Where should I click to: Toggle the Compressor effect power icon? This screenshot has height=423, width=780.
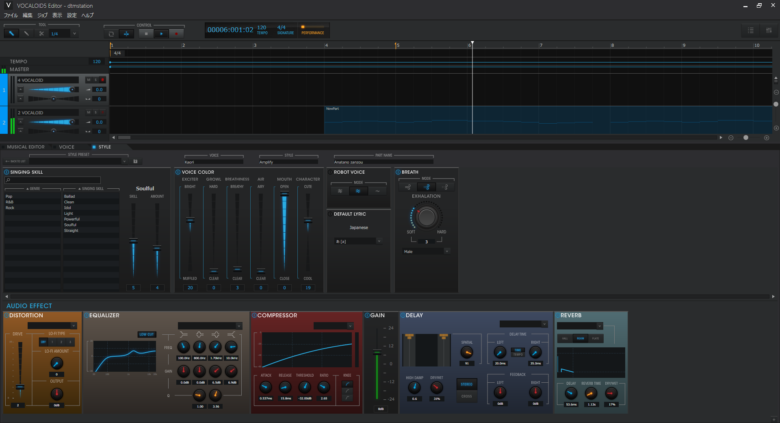pyautogui.click(x=255, y=315)
